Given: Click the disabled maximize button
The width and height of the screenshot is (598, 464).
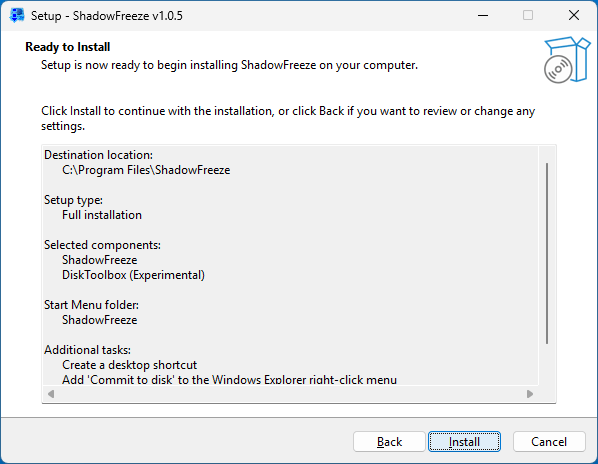Looking at the screenshot, I should click(528, 16).
